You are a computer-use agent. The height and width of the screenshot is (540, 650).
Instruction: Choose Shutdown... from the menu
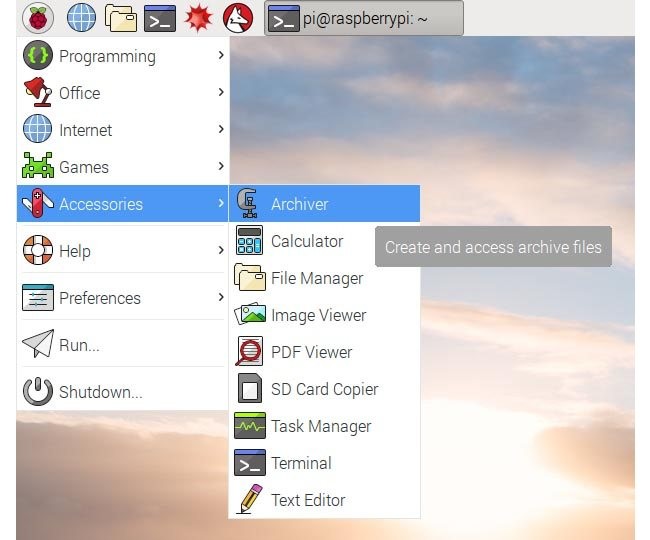click(x=123, y=391)
